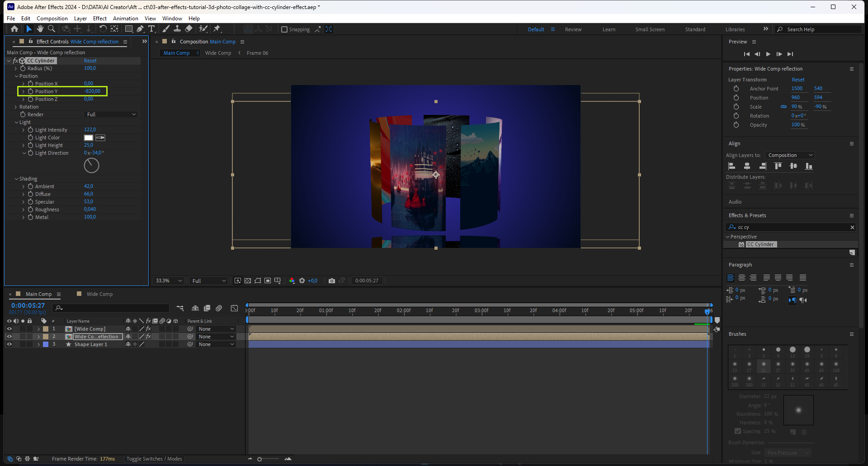Select the Zoom tool magnifier
Image resolution: width=868 pixels, height=466 pixels.
[x=52, y=29]
